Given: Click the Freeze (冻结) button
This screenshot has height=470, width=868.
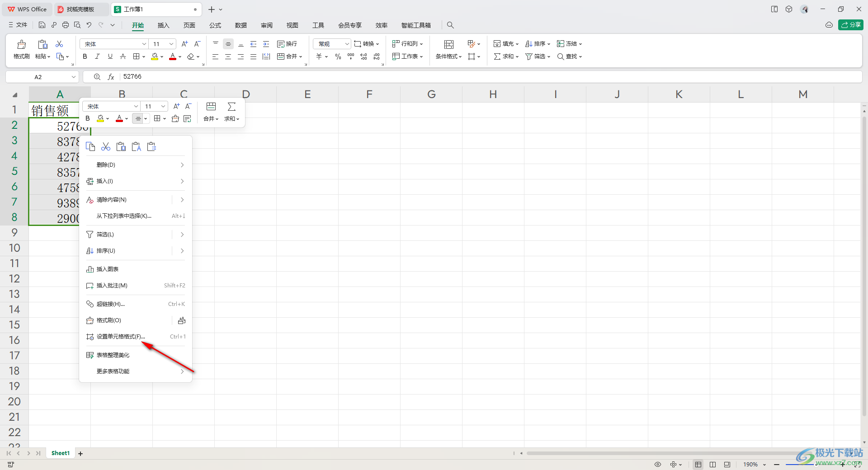Looking at the screenshot, I should click(569, 44).
